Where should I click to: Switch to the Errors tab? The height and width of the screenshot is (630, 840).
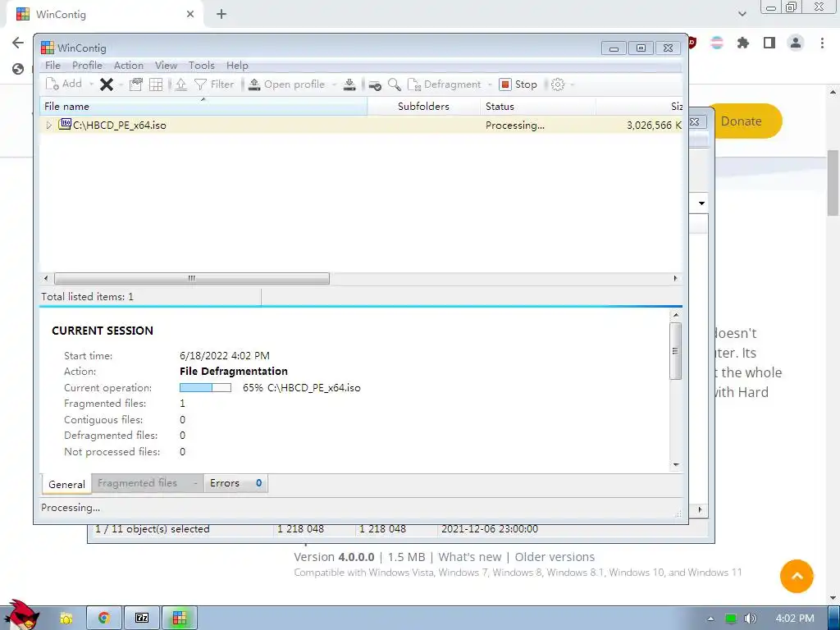[x=235, y=483]
